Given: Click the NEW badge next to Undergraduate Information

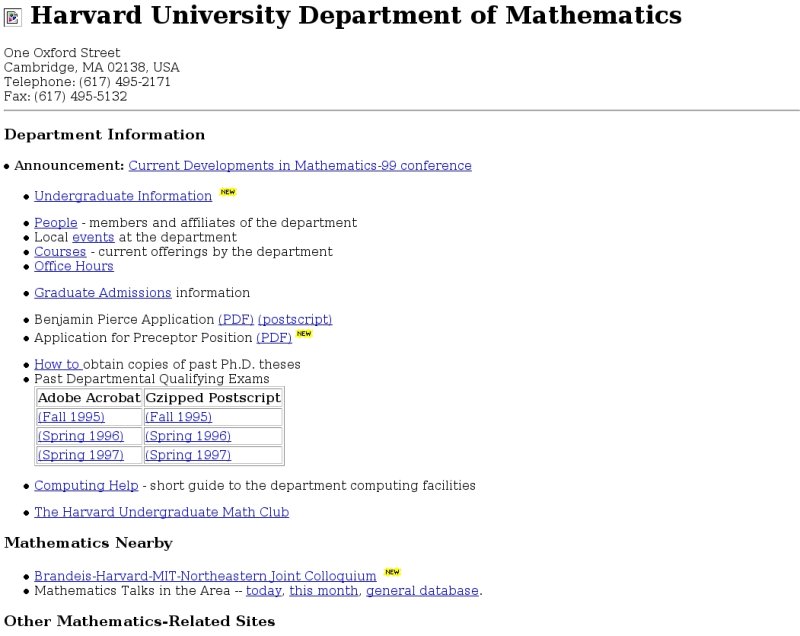Looking at the screenshot, I should 228,192.
